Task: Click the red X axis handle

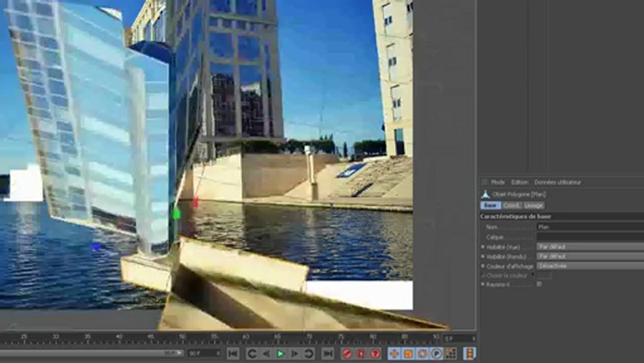Action: pyautogui.click(x=196, y=203)
